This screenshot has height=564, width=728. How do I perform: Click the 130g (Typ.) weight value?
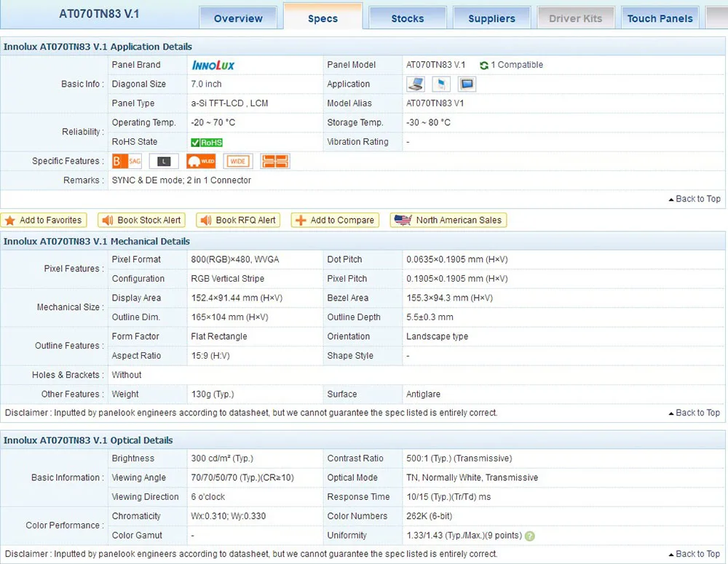point(213,394)
